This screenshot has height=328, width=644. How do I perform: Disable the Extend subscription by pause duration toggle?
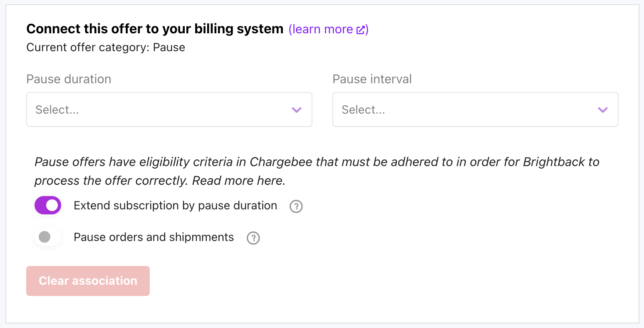point(48,206)
